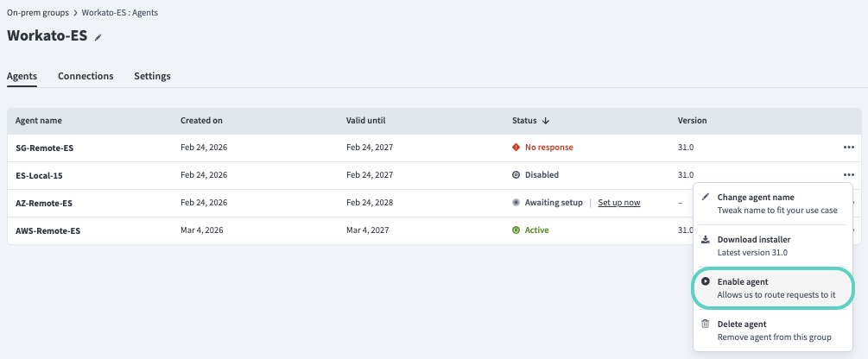The width and height of the screenshot is (868, 359).
Task: Open the three-dot menu for ES-Local-15
Action: tap(849, 175)
